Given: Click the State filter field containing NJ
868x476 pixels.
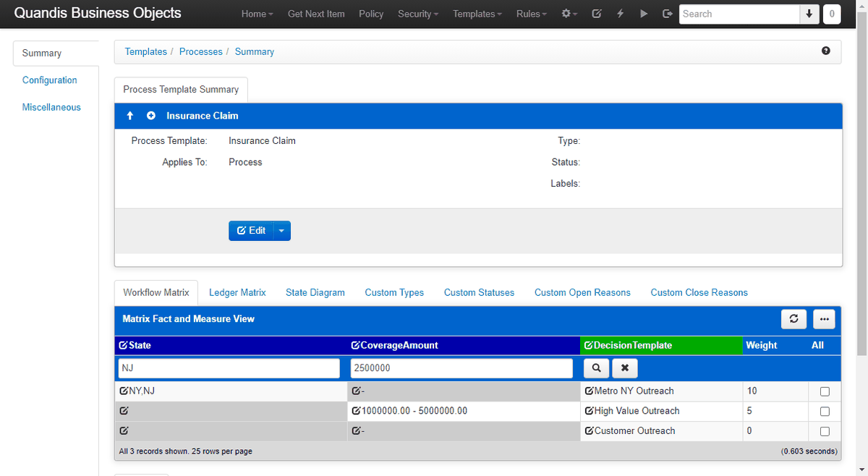Looking at the screenshot, I should 229,368.
